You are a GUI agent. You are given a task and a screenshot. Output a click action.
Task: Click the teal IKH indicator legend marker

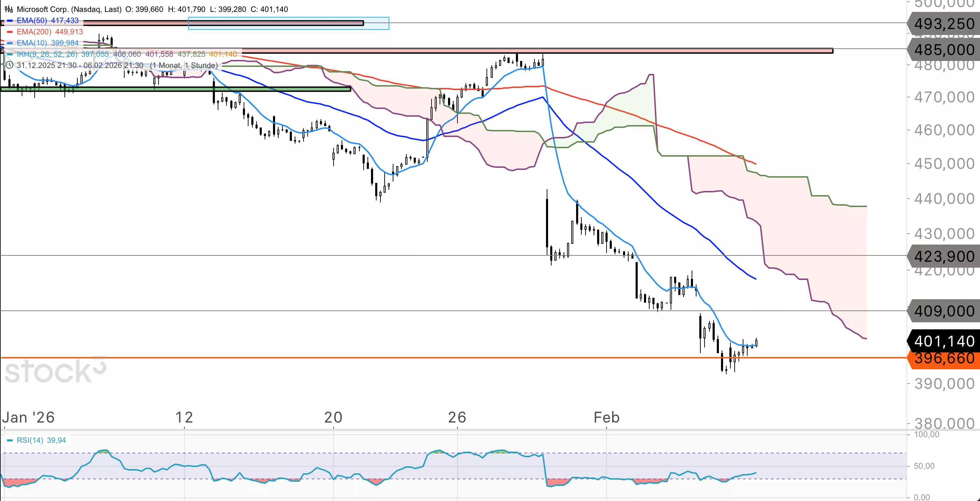(x=10, y=54)
